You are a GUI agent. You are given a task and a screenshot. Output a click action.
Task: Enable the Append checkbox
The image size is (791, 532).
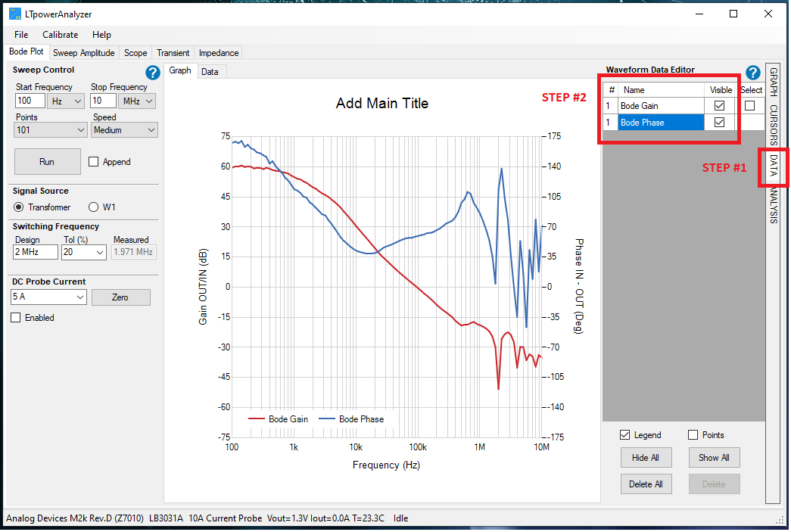coord(94,162)
